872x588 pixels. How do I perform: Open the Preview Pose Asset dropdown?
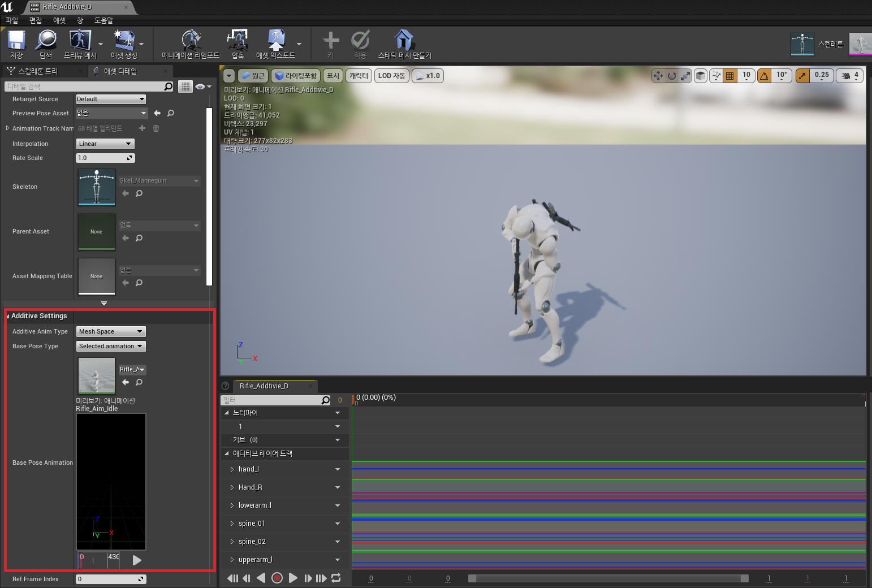tap(111, 113)
